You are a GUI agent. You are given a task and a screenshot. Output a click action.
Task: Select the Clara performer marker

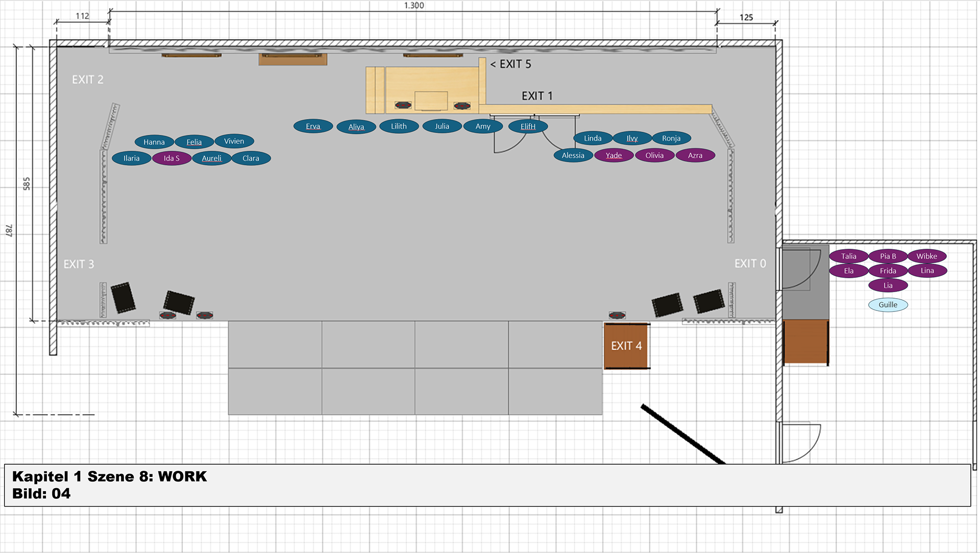(251, 158)
